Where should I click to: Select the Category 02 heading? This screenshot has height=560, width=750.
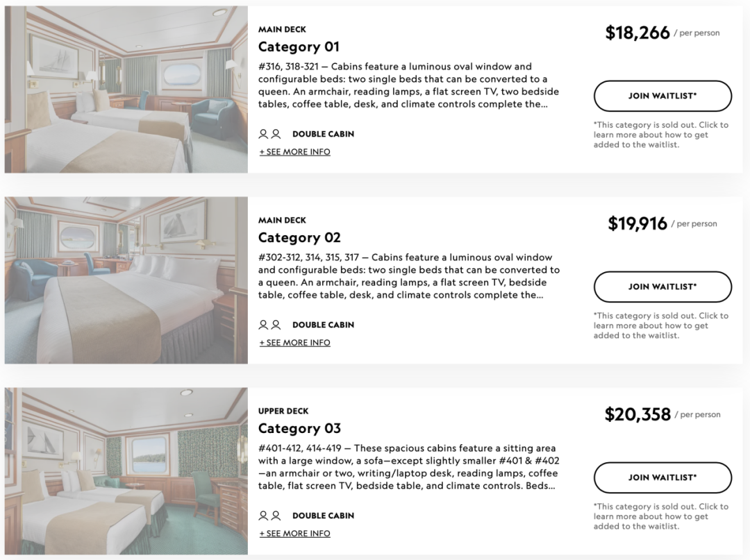point(299,237)
